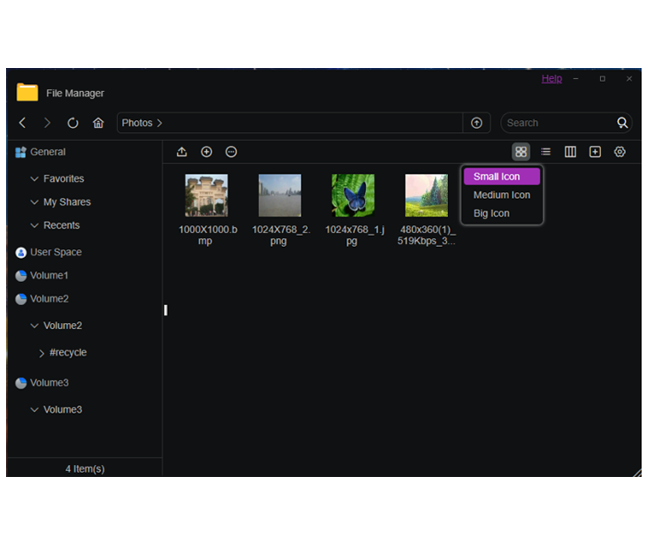Click the refresh icon
This screenshot has width=648, height=550.
click(73, 123)
